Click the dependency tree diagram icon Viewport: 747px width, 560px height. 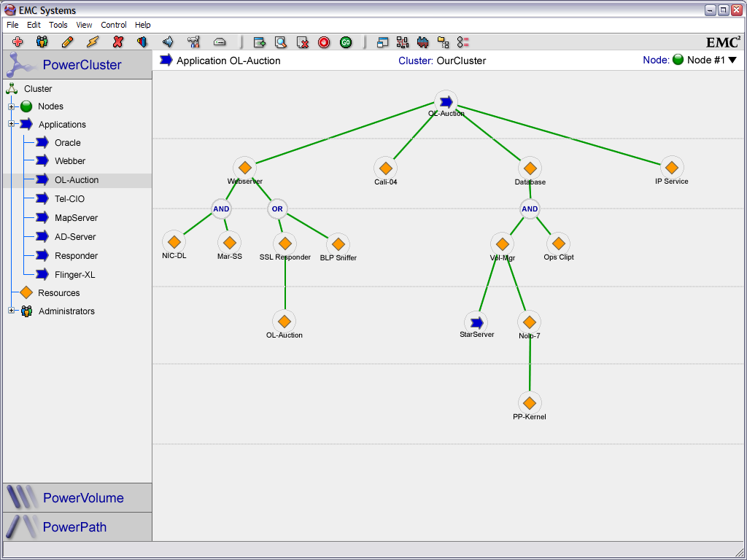(403, 42)
